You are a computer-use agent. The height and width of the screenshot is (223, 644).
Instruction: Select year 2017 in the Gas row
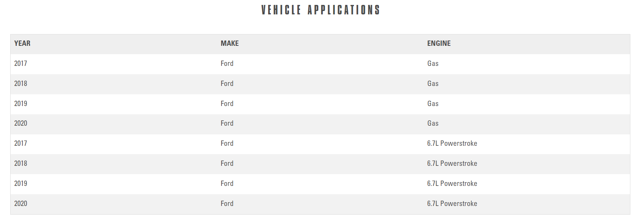click(20, 64)
